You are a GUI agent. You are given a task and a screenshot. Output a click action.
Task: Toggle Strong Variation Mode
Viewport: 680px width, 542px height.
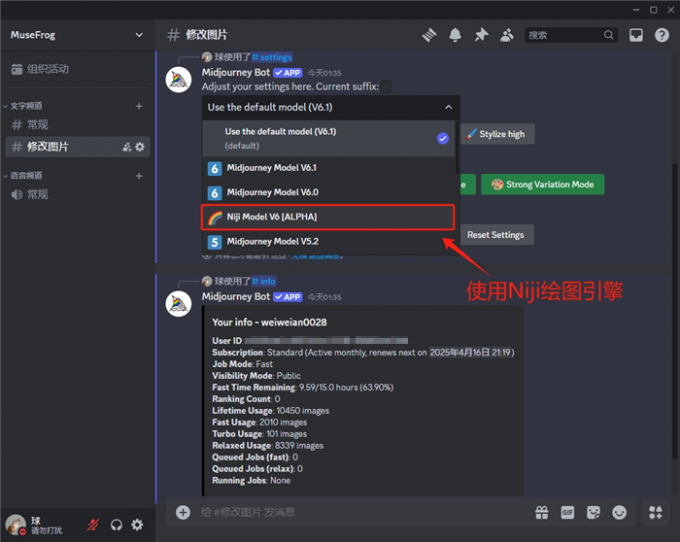coord(543,184)
